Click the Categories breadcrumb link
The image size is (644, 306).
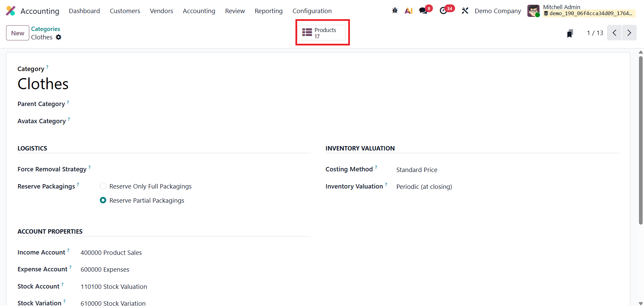46,29
